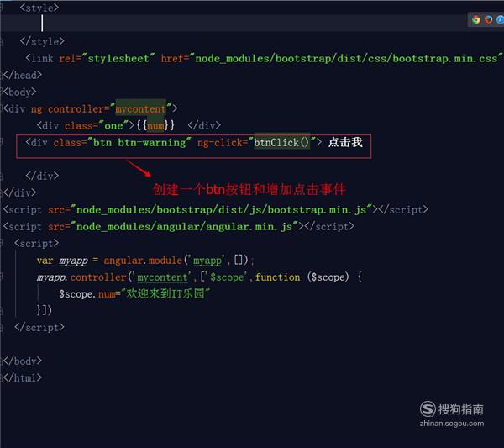Click the closing }]) brackets
This screenshot has height=448, width=504.
(x=44, y=311)
